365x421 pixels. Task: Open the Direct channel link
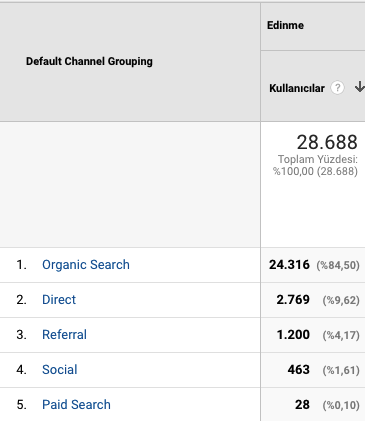pyautogui.click(x=59, y=300)
